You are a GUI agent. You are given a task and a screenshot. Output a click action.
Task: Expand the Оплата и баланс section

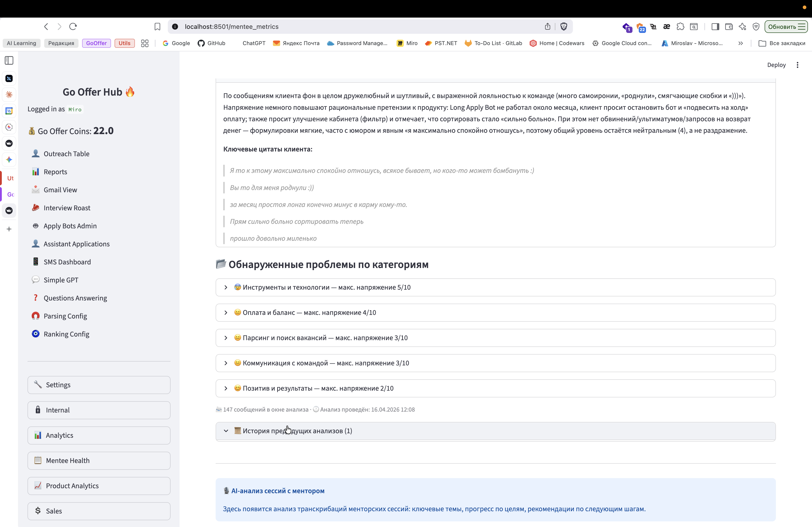tap(309, 313)
